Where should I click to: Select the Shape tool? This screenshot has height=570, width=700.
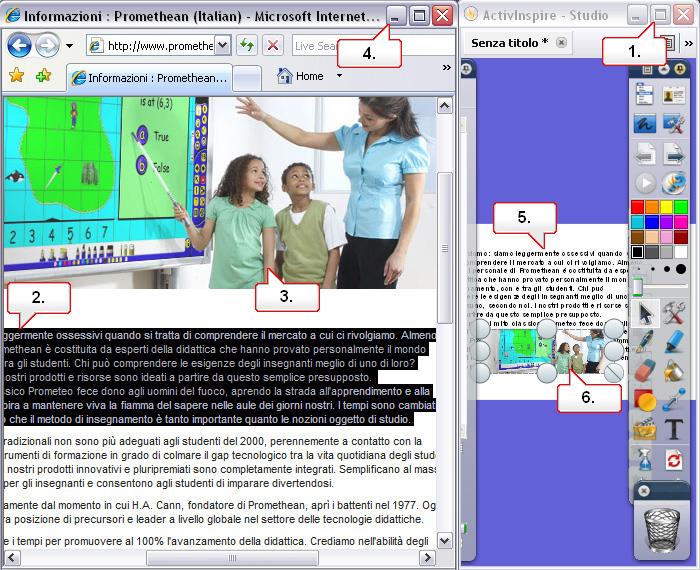pos(644,400)
